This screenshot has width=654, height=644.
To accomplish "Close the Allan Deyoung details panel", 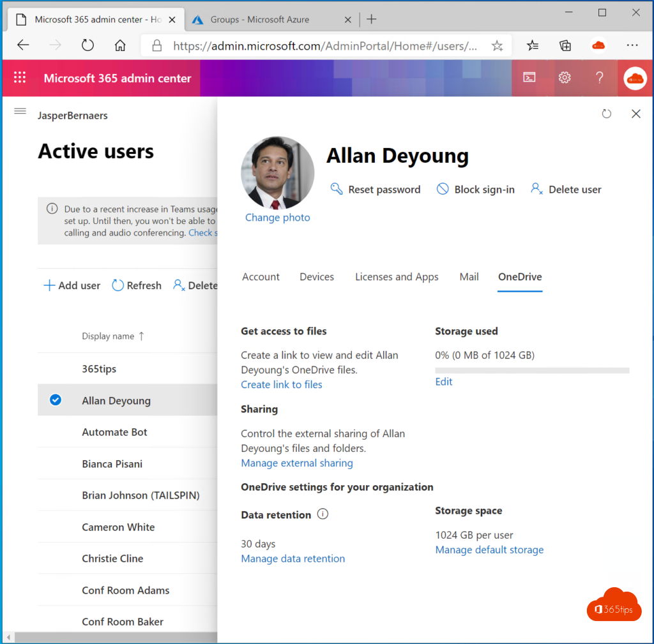I will click(x=635, y=114).
